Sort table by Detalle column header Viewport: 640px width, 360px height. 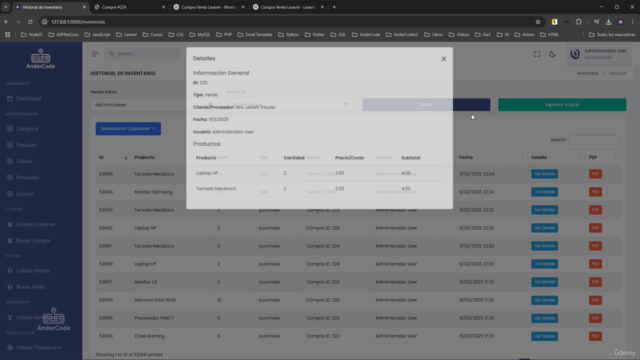(x=556, y=158)
